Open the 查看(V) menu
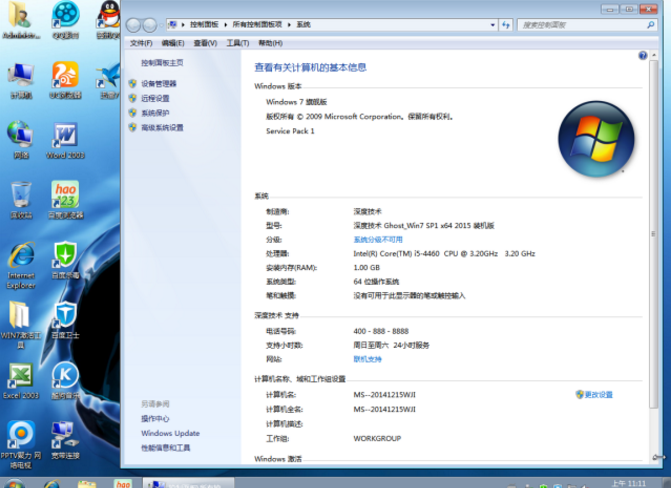 coord(205,43)
